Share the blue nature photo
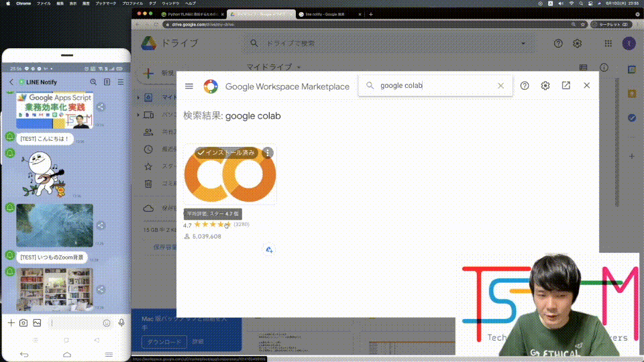This screenshot has height=362, width=644. pos(101,225)
